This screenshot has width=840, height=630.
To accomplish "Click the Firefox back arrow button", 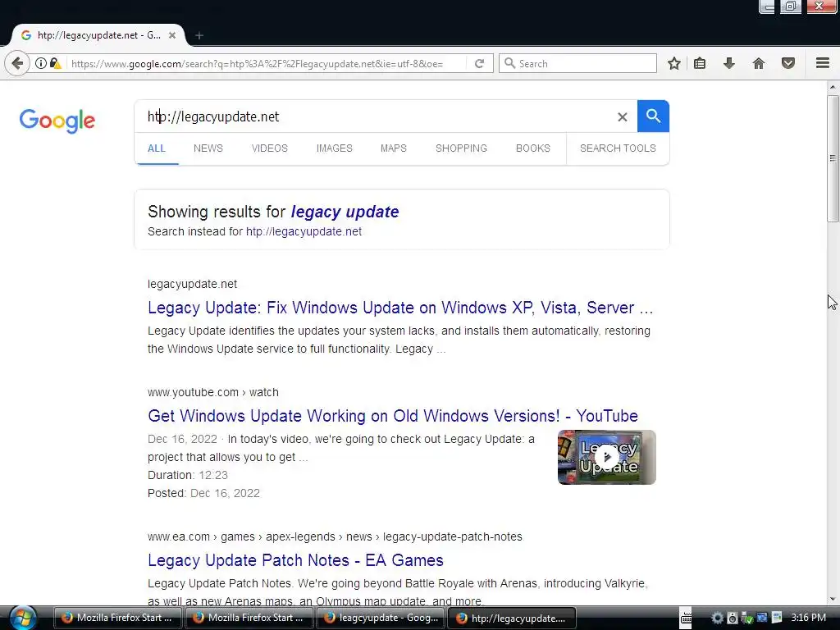I will [17, 64].
